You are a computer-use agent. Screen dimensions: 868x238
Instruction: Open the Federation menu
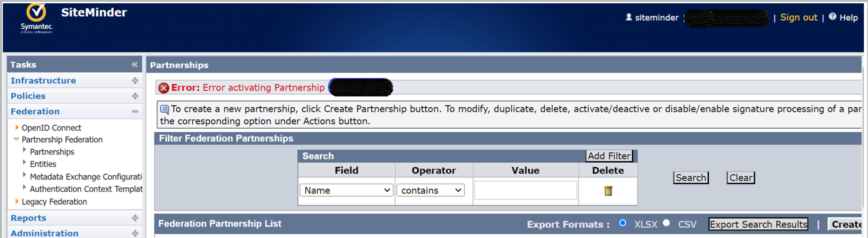point(35,111)
